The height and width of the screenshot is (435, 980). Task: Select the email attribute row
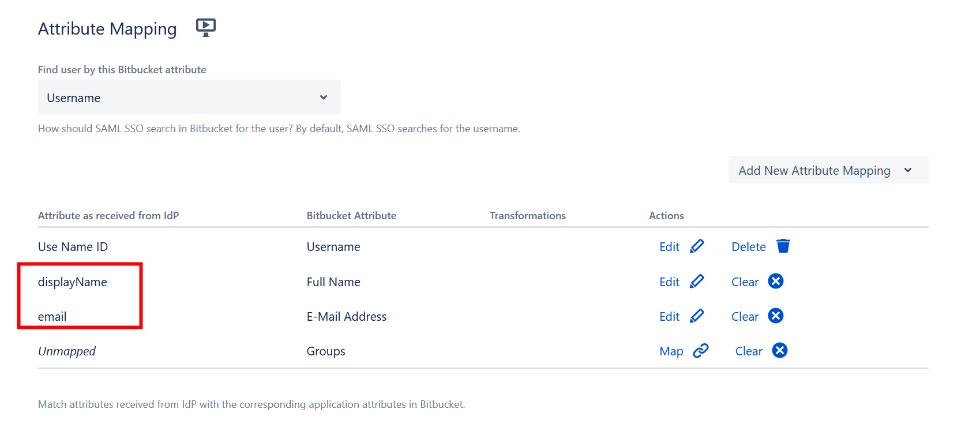pyautogui.click(x=52, y=317)
